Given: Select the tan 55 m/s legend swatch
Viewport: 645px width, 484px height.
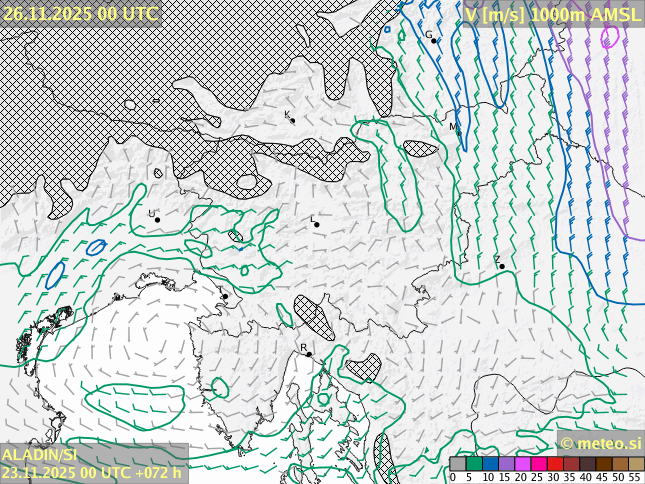Looking at the screenshot, I should [x=636, y=464].
